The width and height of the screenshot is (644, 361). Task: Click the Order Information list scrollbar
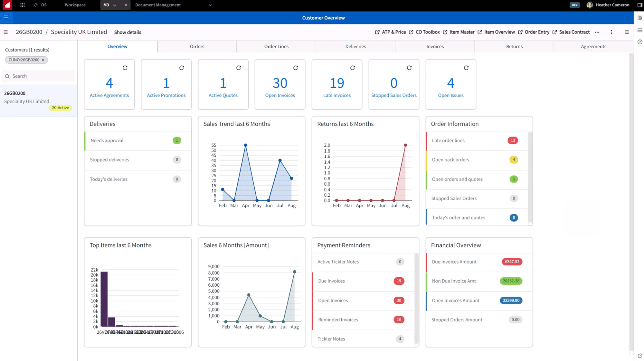click(x=530, y=177)
